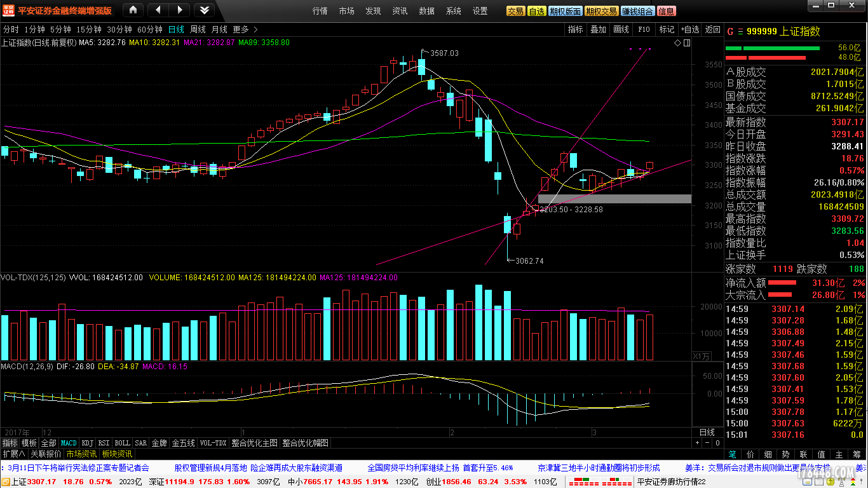Select 整合优化幅图 indicator tab
This screenshot has width=868, height=488.
click(x=305, y=443)
